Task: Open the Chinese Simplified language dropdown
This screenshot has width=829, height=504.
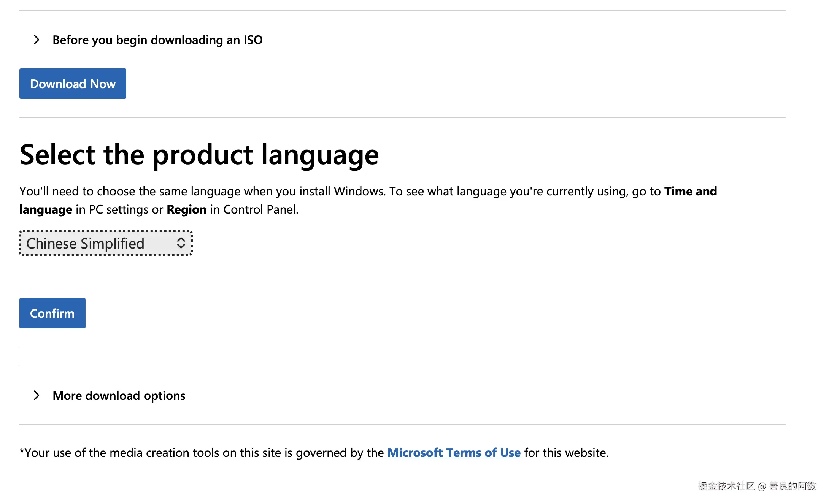Action: [106, 243]
